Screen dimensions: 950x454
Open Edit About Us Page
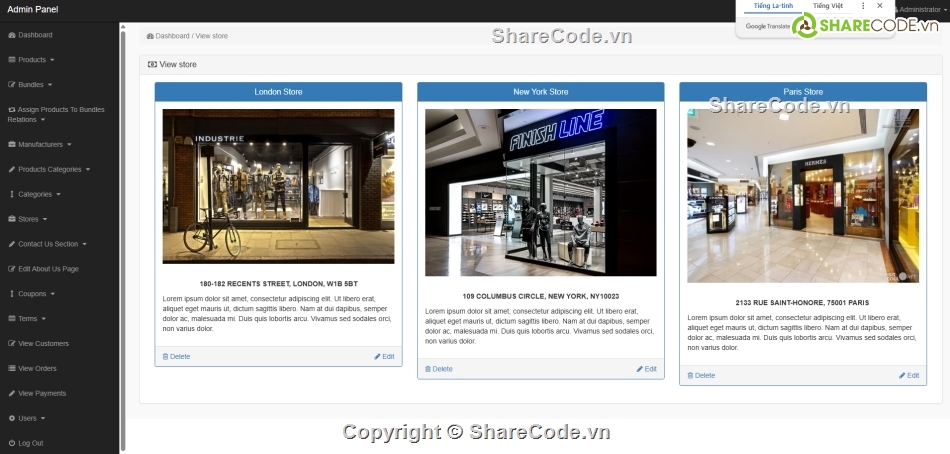(44, 269)
